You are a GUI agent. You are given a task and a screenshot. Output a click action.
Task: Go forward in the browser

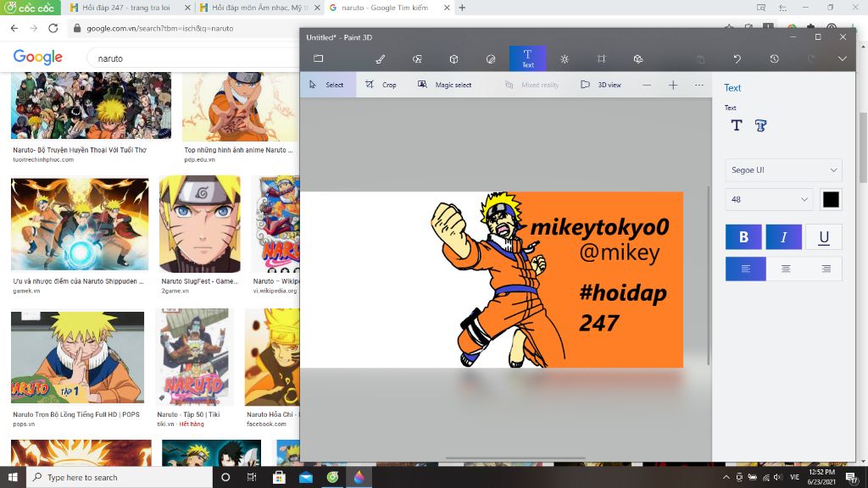click(34, 28)
